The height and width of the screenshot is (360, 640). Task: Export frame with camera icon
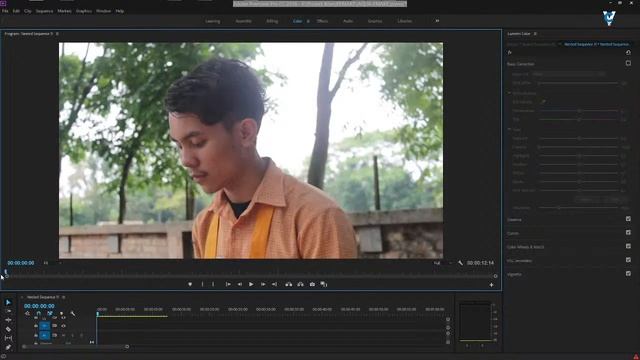[x=312, y=284]
